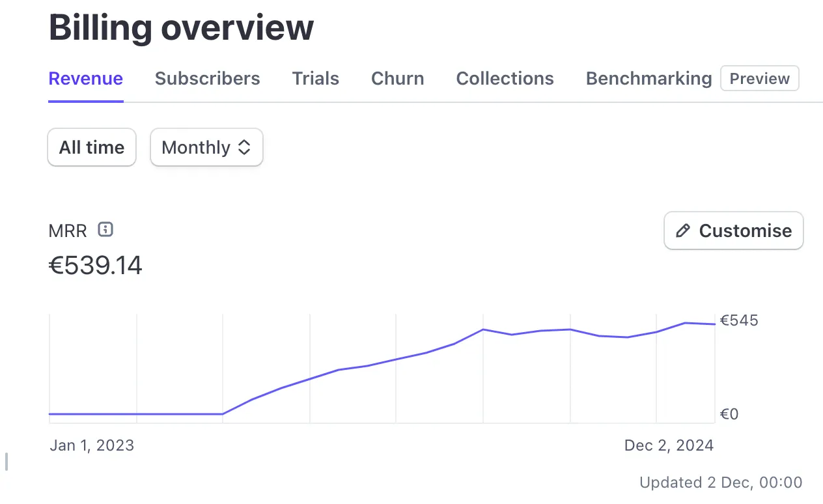Click the €545 axis label
This screenshot has width=823, height=504.
pos(739,320)
